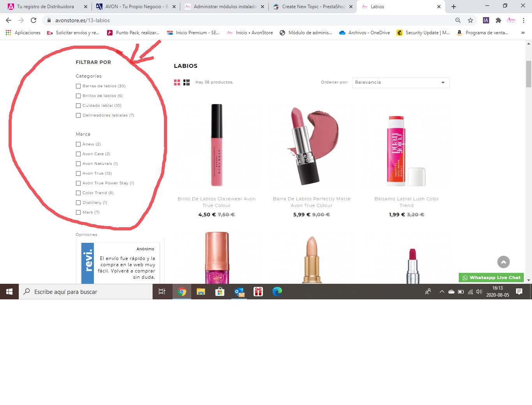Open a new browser tab
The image size is (532, 405).
[454, 7]
